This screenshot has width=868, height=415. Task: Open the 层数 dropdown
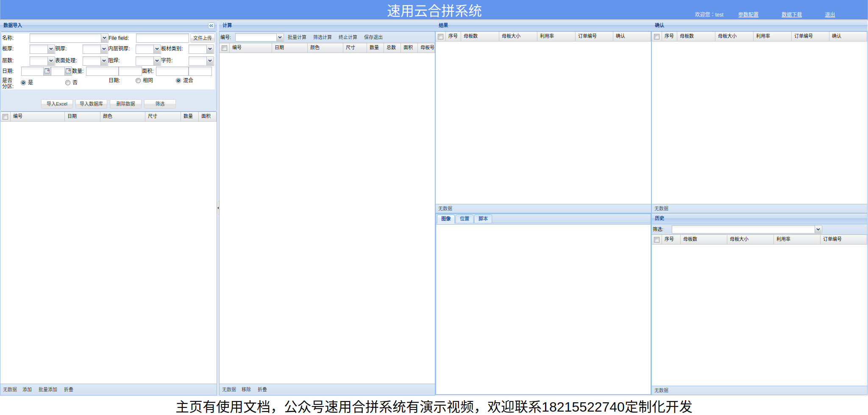pyautogui.click(x=51, y=61)
